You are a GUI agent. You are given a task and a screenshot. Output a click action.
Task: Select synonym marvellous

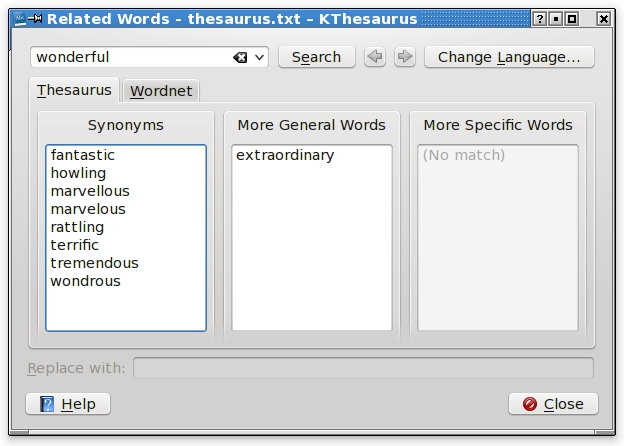(126, 191)
